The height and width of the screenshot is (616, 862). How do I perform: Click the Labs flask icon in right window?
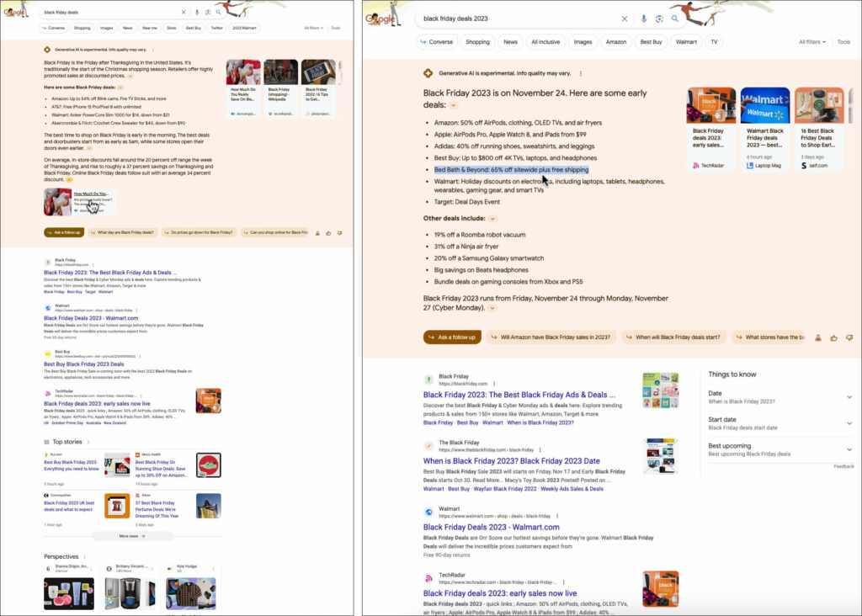(x=818, y=337)
